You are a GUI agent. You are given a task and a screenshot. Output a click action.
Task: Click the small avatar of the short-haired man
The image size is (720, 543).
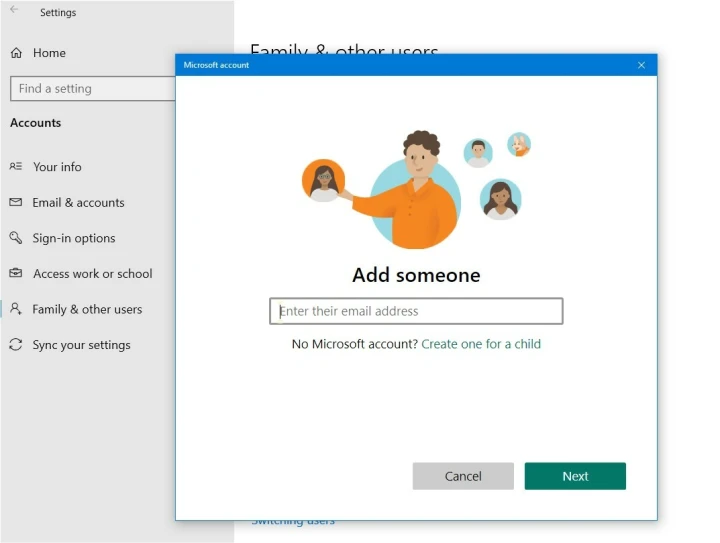click(x=478, y=153)
